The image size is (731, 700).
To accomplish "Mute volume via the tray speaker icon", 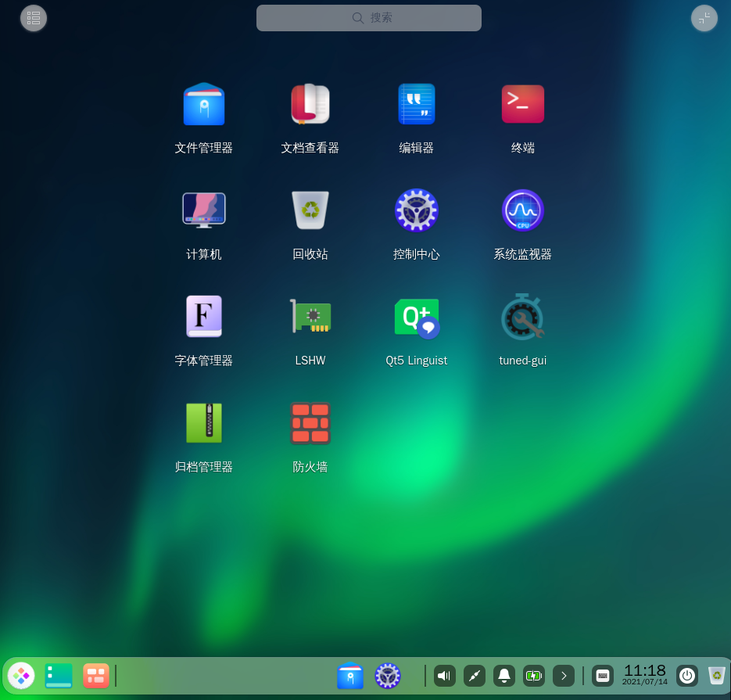I will [444, 676].
